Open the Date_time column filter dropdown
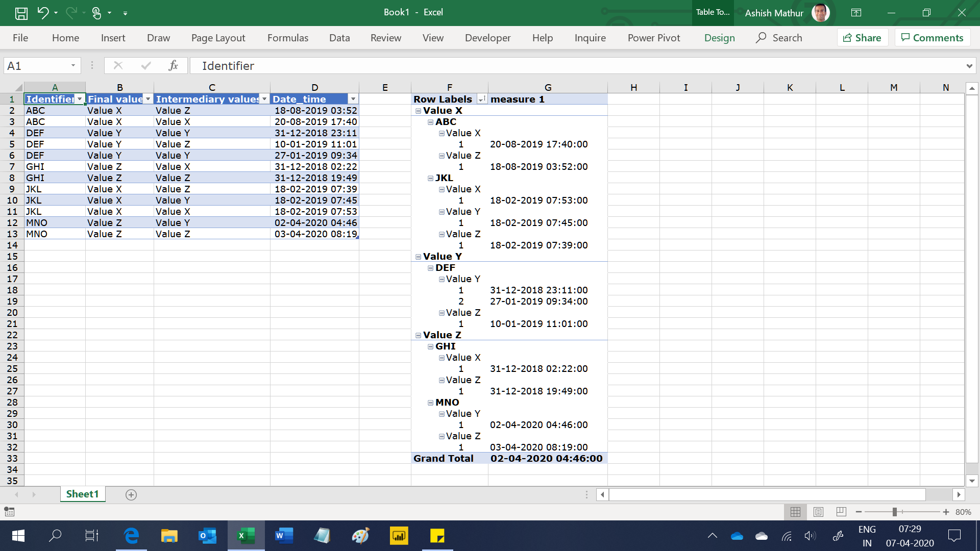 353,99
